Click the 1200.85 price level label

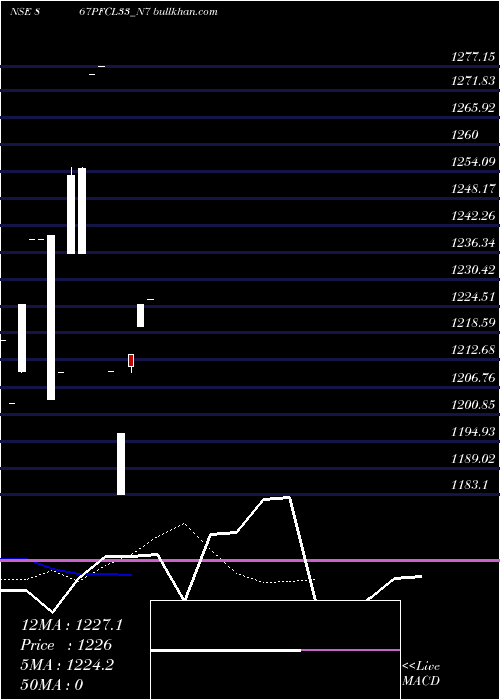tap(473, 405)
